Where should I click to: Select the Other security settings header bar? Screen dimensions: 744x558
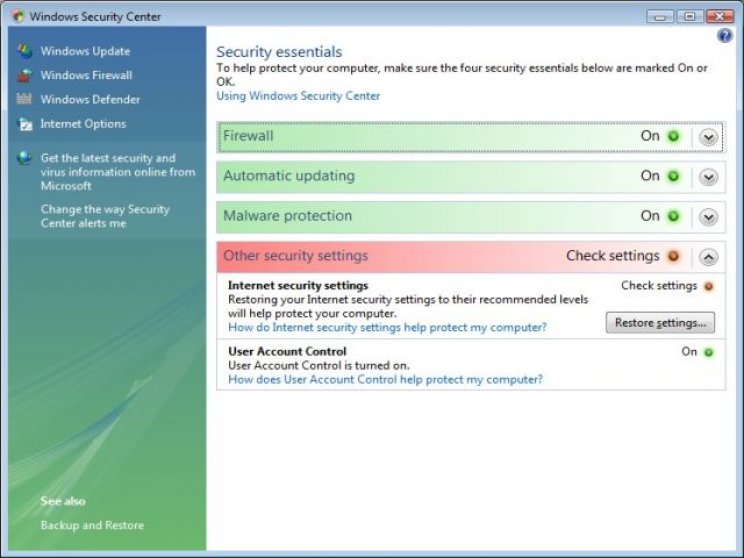tap(471, 257)
